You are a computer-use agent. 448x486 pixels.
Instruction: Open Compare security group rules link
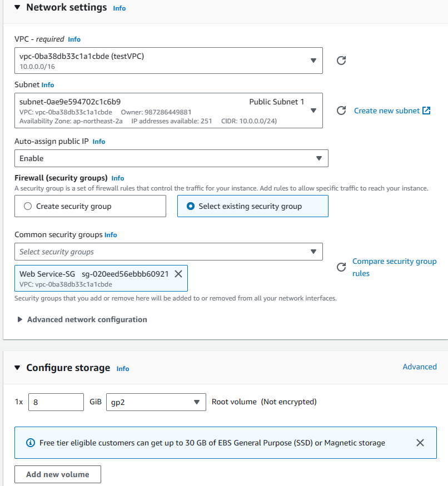click(394, 267)
